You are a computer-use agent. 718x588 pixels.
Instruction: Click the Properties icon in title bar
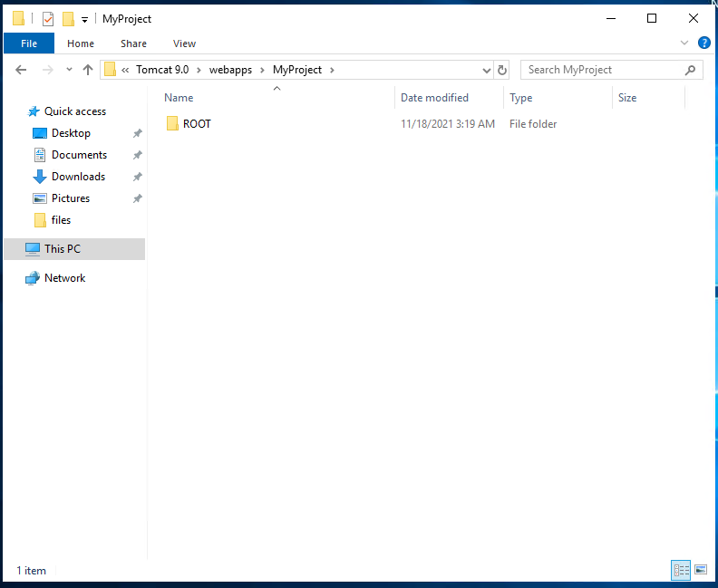coord(48,19)
